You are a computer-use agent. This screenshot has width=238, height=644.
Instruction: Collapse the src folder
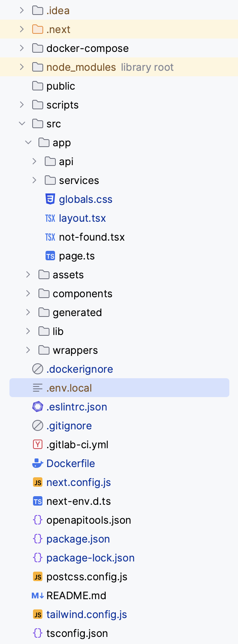tap(22, 123)
